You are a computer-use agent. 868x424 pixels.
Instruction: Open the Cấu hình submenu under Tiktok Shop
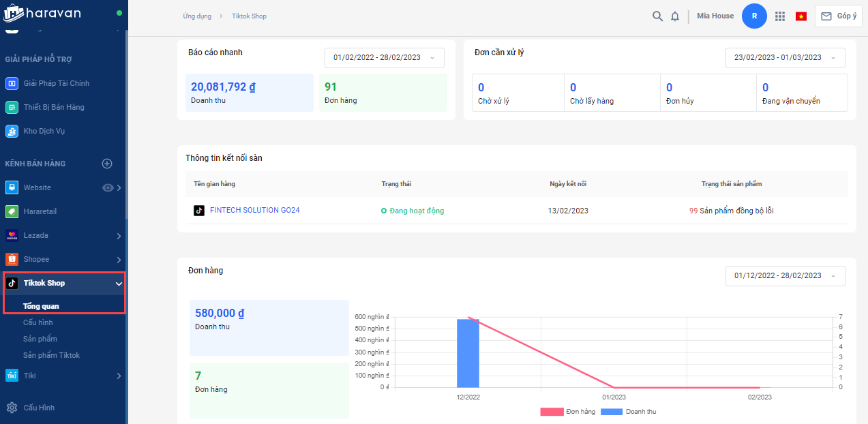click(38, 322)
